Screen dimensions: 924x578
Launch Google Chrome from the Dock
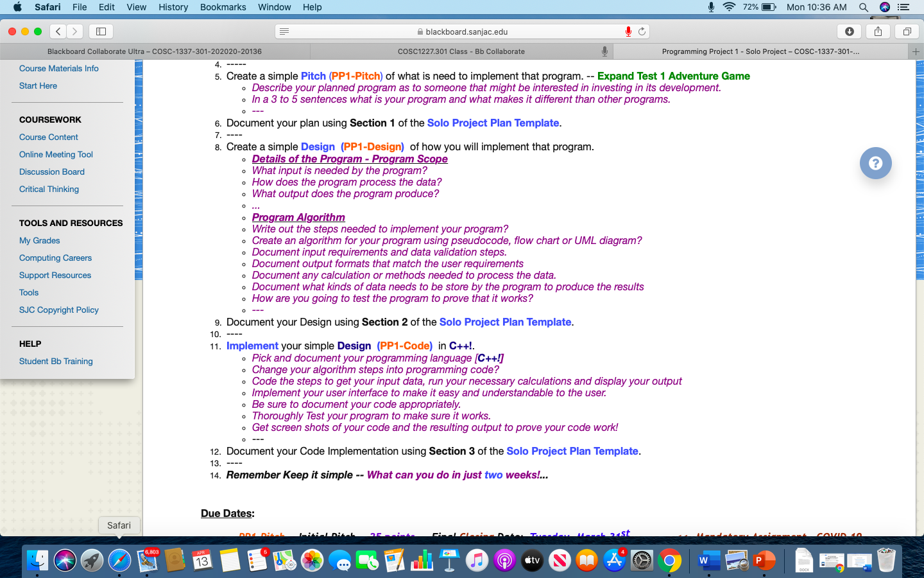pos(669,561)
